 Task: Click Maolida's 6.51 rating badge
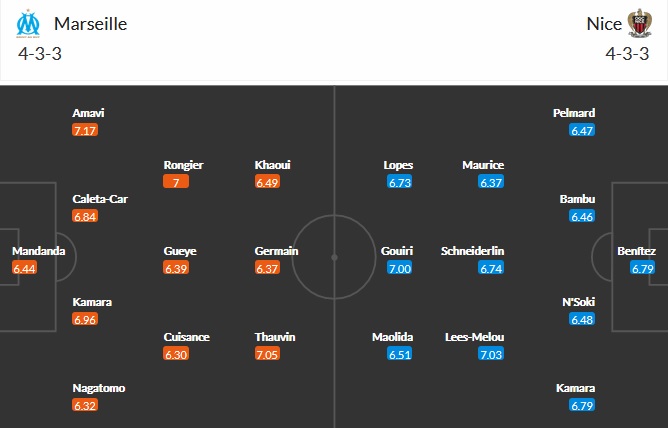[399, 354]
